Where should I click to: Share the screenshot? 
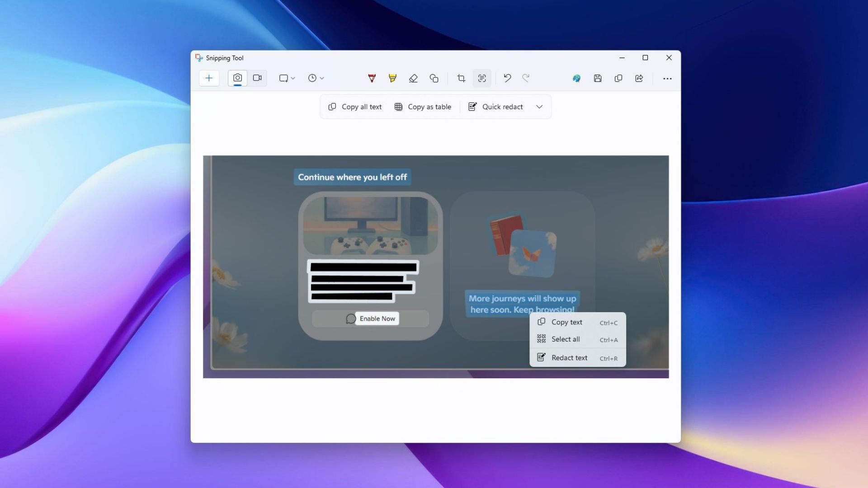639,78
